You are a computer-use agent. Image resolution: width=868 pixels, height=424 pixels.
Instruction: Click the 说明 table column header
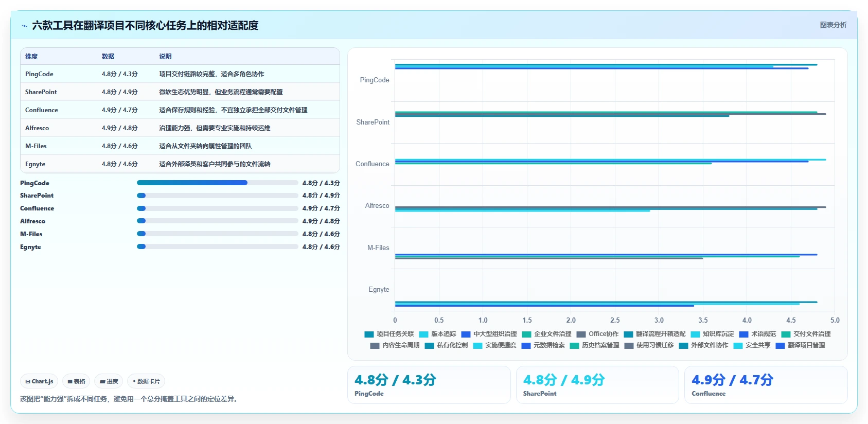[x=165, y=57]
